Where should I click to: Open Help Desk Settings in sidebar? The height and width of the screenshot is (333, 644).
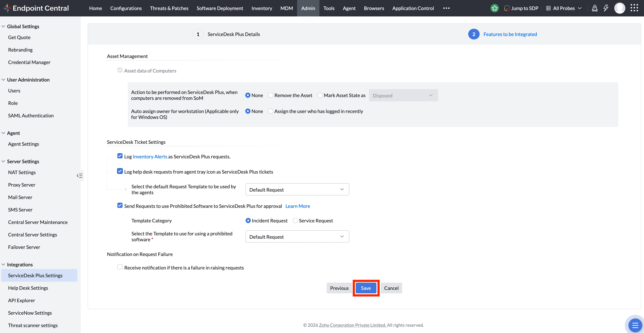tap(28, 288)
